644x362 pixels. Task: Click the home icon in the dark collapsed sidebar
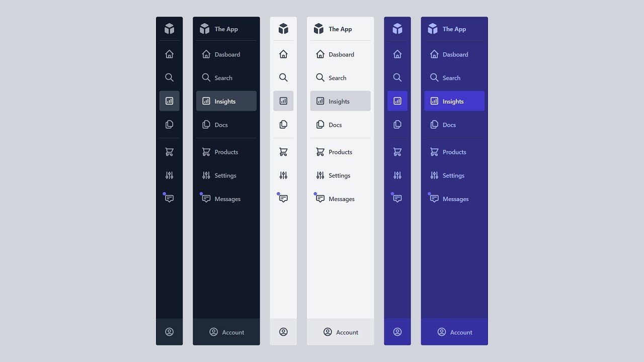[170, 54]
